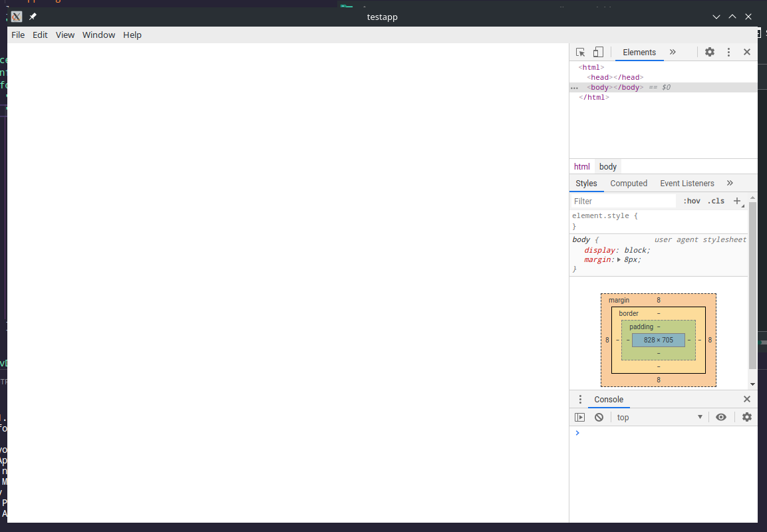Image resolution: width=767 pixels, height=532 pixels.
Task: Open the Edit menu
Action: click(40, 35)
